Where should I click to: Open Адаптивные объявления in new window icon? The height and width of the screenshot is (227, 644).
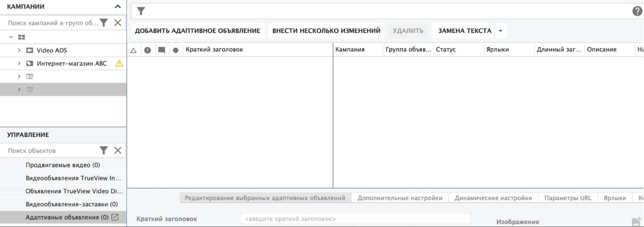(x=114, y=217)
